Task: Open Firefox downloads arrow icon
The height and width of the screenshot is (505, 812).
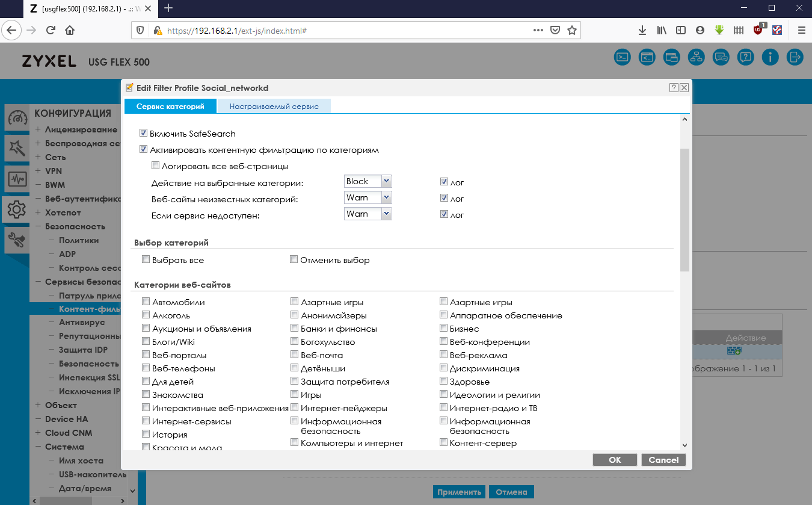Action: click(x=642, y=29)
